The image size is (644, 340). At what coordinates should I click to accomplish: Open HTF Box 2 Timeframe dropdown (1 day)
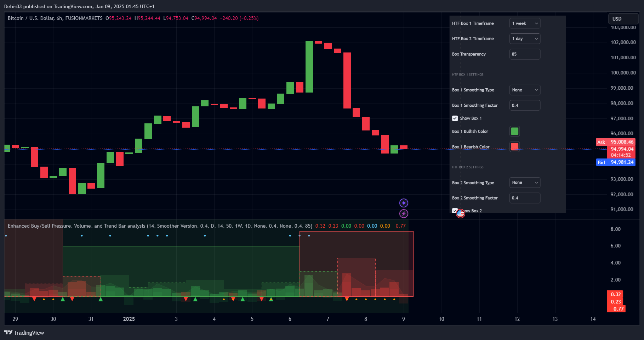tap(525, 39)
